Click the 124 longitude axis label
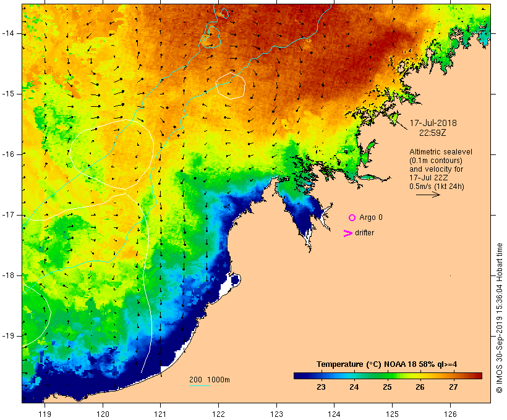The image size is (507, 420). [x=334, y=414]
